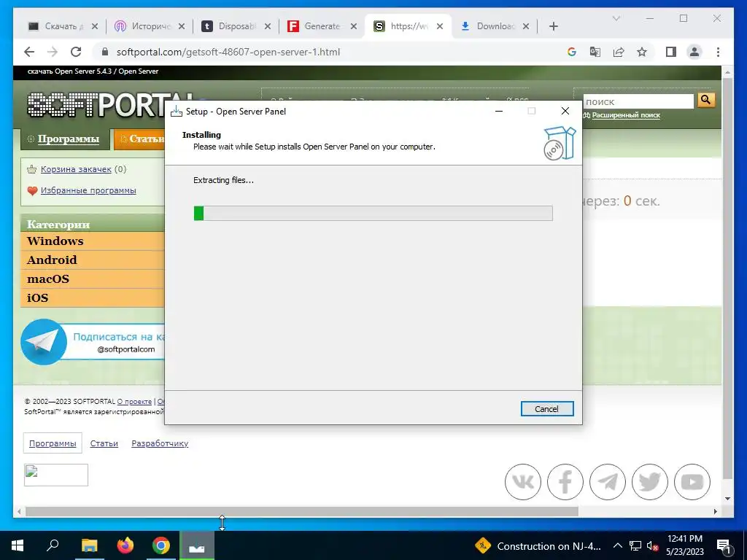The height and width of the screenshot is (560, 747).
Task: Click the taskbar clock showing 12:41 PM
Action: pos(684,545)
